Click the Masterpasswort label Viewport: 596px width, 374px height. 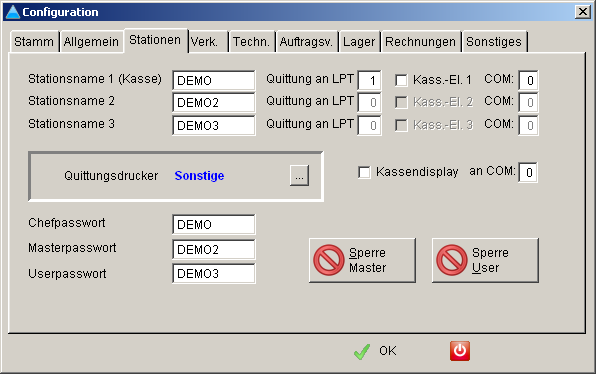click(x=72, y=248)
